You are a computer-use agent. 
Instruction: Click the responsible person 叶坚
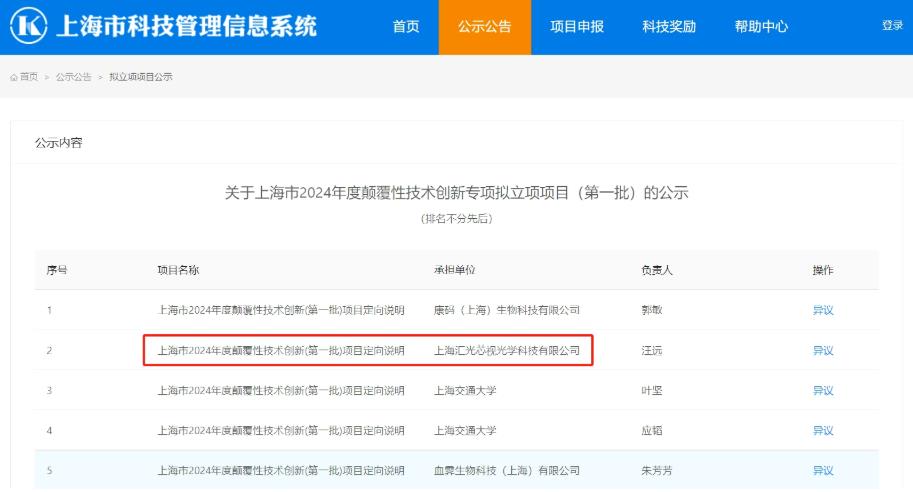652,391
